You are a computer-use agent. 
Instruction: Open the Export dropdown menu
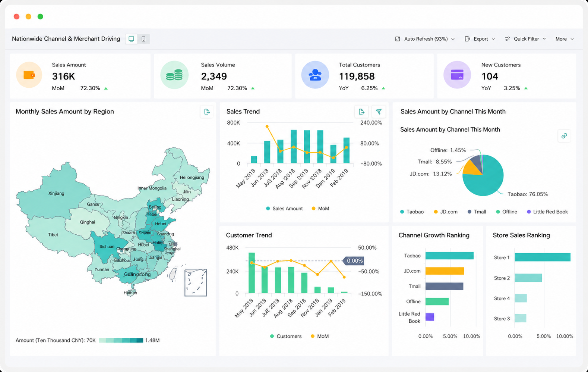(x=480, y=39)
